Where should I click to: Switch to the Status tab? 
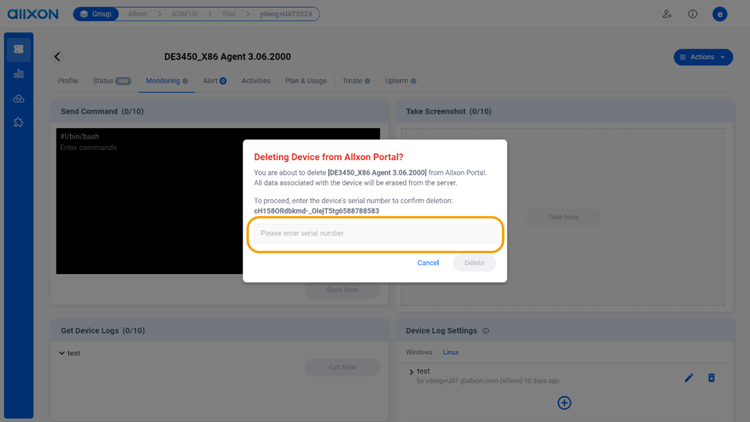[111, 81]
